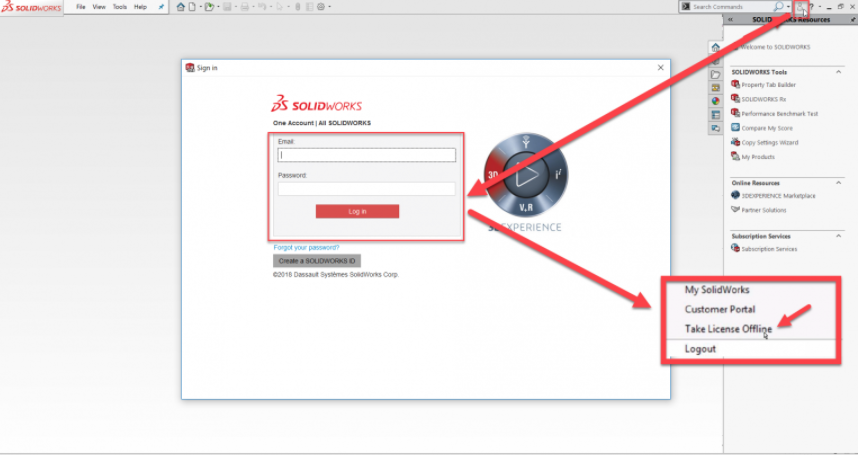Open the SOLIDWORKS Forum tab
Image resolution: width=858 pixels, height=455 pixels.
[x=716, y=129]
